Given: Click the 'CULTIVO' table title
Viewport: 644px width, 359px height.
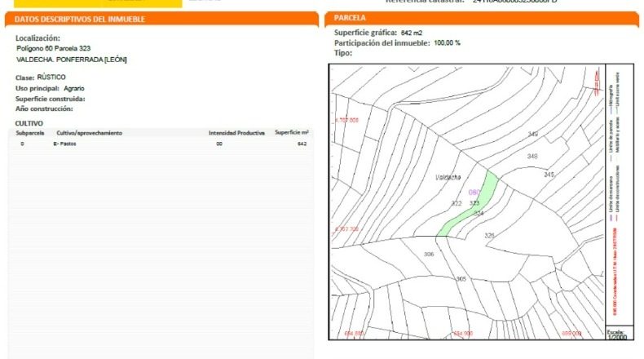Looking at the screenshot, I should point(29,123).
